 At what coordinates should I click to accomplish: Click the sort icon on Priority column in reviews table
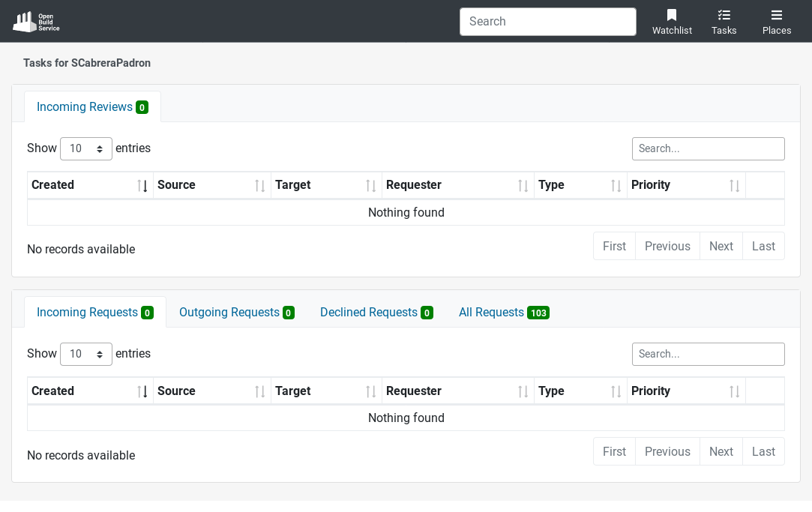click(x=733, y=185)
